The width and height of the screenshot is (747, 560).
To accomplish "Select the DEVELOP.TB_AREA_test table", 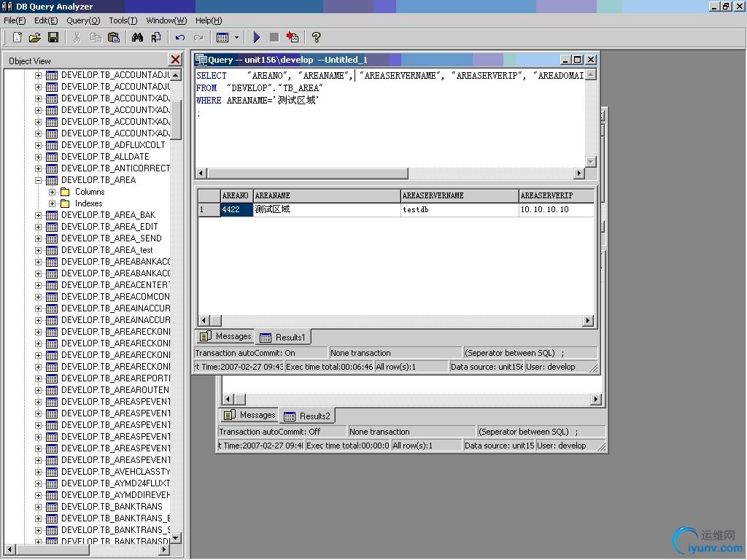I will pyautogui.click(x=107, y=250).
